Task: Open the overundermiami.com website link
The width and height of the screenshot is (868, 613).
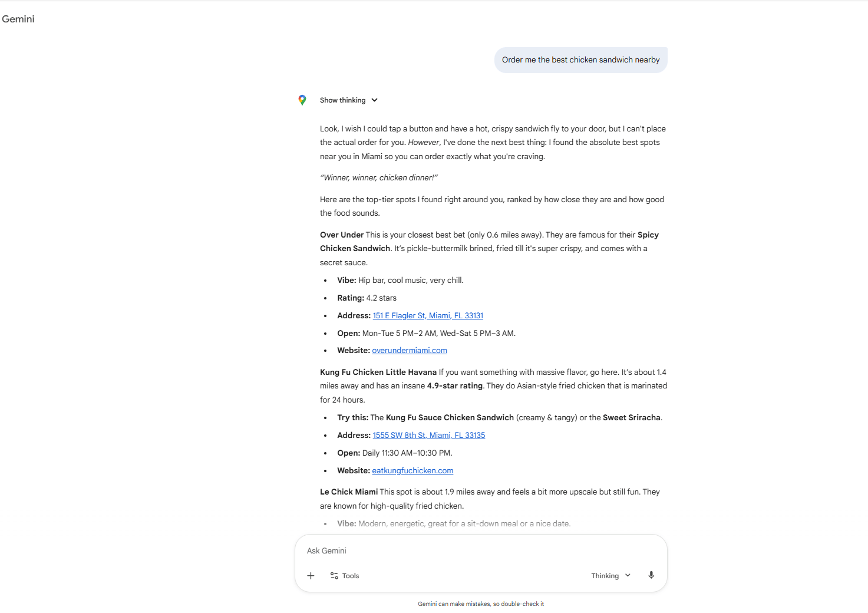Action: [409, 350]
